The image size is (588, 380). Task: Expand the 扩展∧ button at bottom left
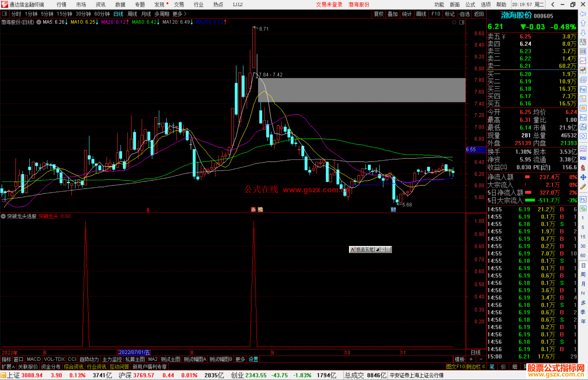tap(8, 367)
